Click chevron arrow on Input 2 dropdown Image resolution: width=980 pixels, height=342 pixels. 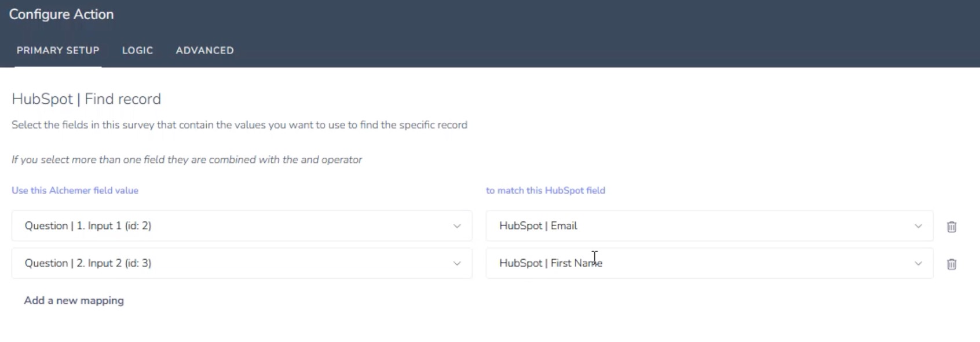click(457, 264)
